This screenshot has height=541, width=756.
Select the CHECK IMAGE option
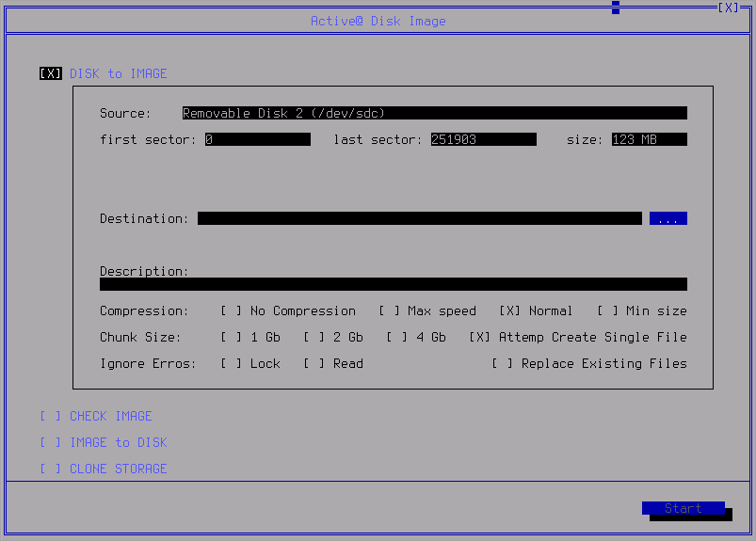tap(51, 416)
